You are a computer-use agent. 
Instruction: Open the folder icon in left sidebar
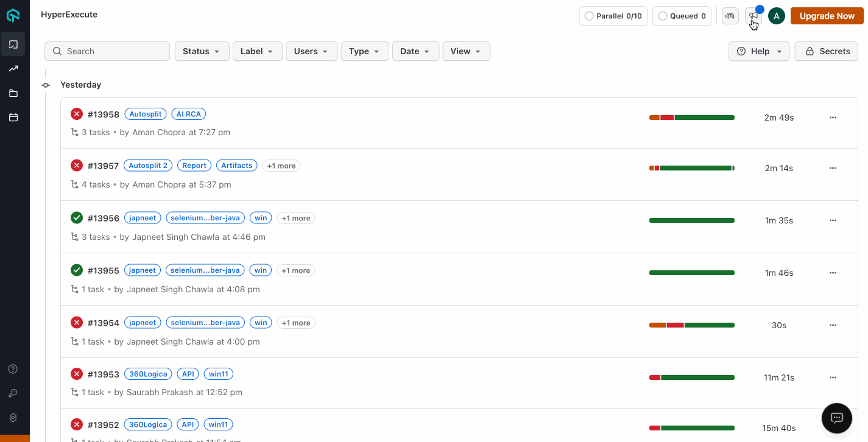(13, 93)
